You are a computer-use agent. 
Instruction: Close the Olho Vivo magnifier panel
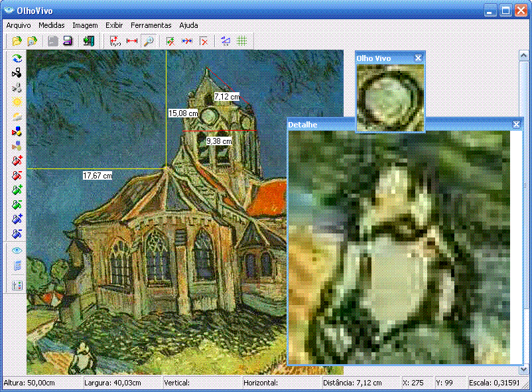[x=418, y=58]
